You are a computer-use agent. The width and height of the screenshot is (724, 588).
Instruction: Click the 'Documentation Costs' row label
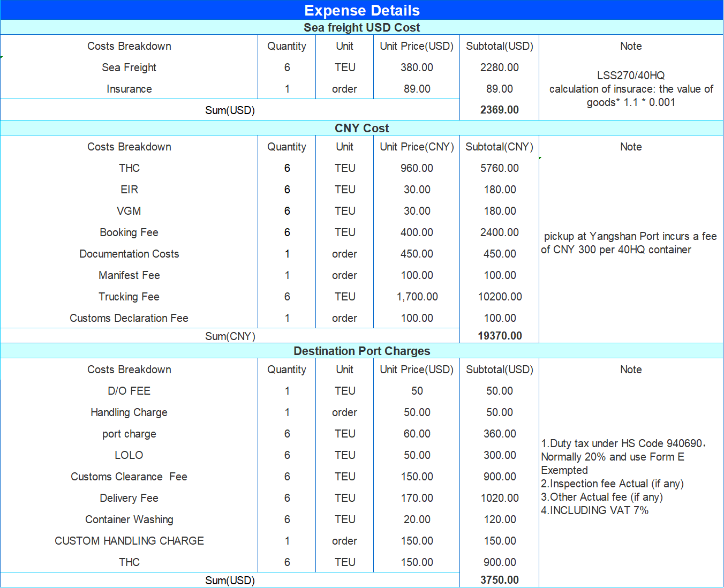coord(129,254)
